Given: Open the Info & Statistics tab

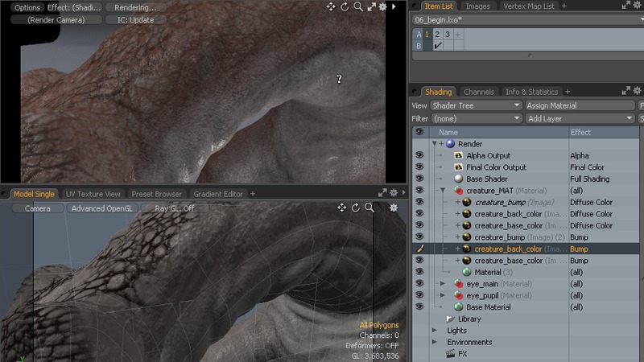Looking at the screenshot, I should pos(531,92).
